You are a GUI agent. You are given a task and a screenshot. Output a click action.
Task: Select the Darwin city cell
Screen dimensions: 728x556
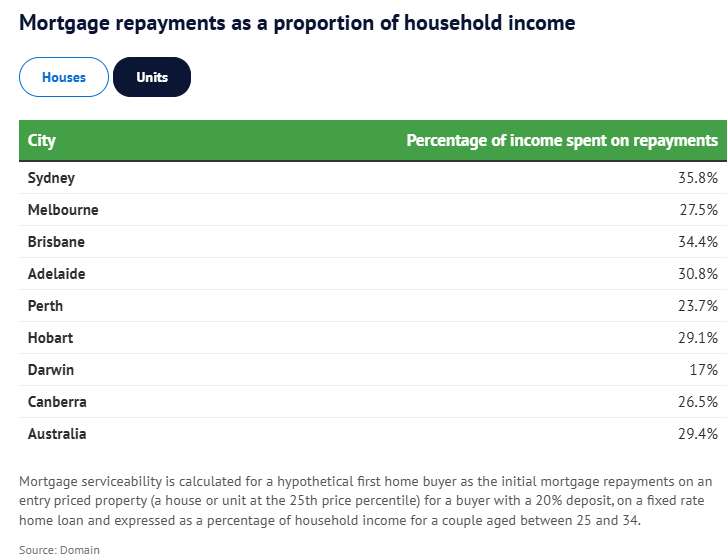51,370
